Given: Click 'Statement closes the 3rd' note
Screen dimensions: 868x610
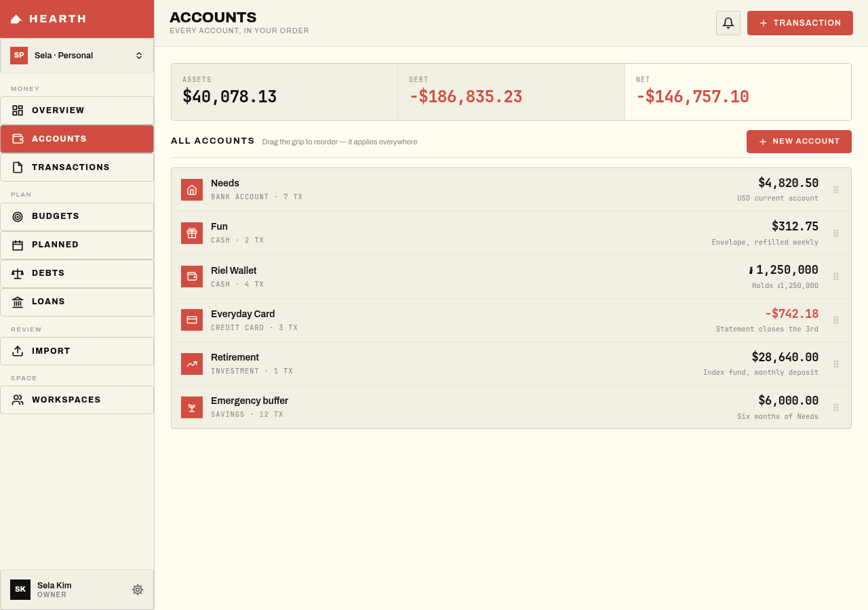Looking at the screenshot, I should click(x=767, y=329).
